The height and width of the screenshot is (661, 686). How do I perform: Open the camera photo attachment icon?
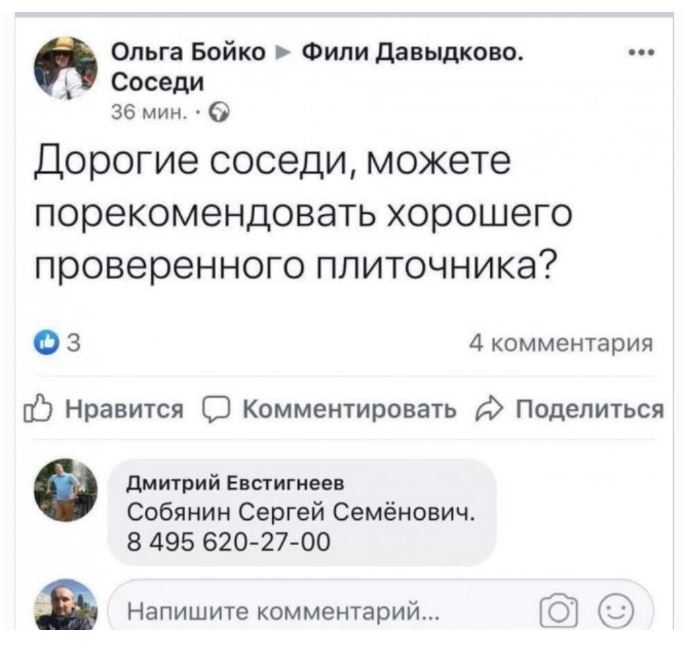coord(559,611)
